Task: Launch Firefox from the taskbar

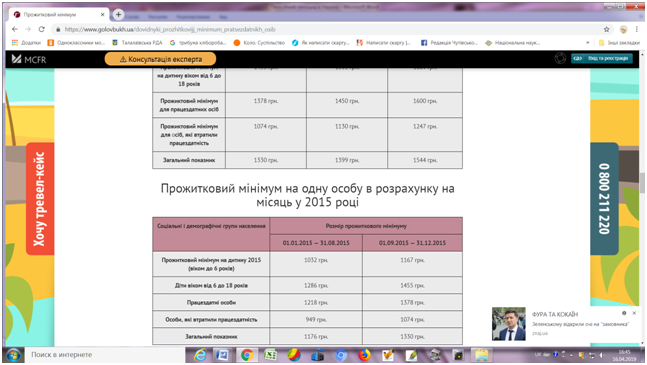Action: pyautogui.click(x=364, y=355)
